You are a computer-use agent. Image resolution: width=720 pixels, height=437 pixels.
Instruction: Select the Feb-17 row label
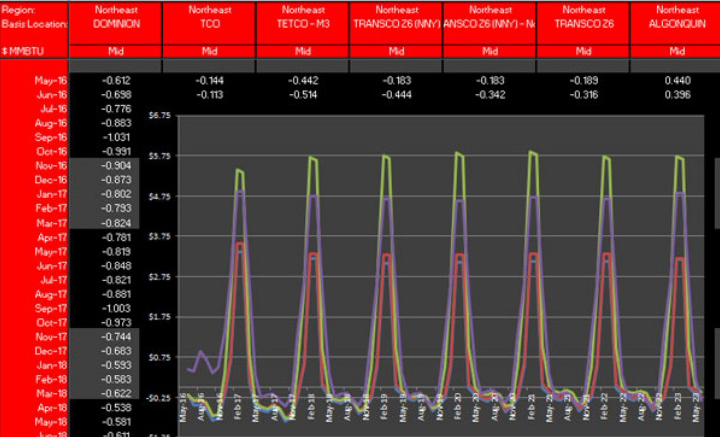tap(51, 208)
